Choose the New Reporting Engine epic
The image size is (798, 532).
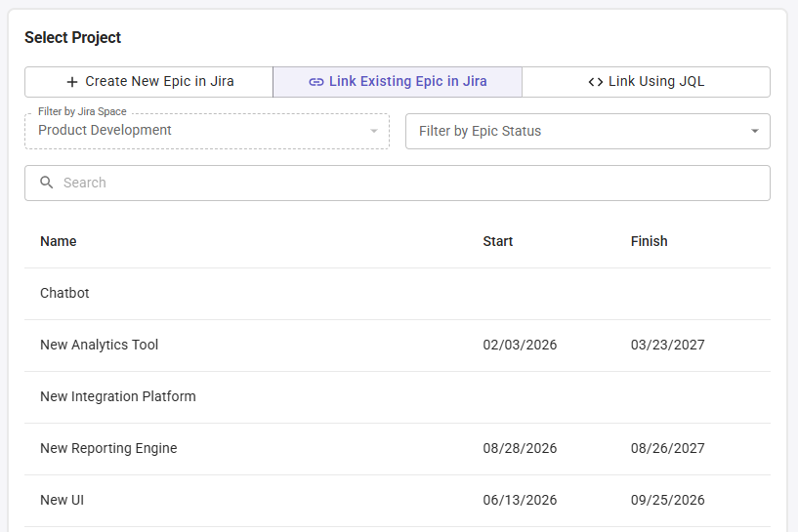[x=398, y=449]
